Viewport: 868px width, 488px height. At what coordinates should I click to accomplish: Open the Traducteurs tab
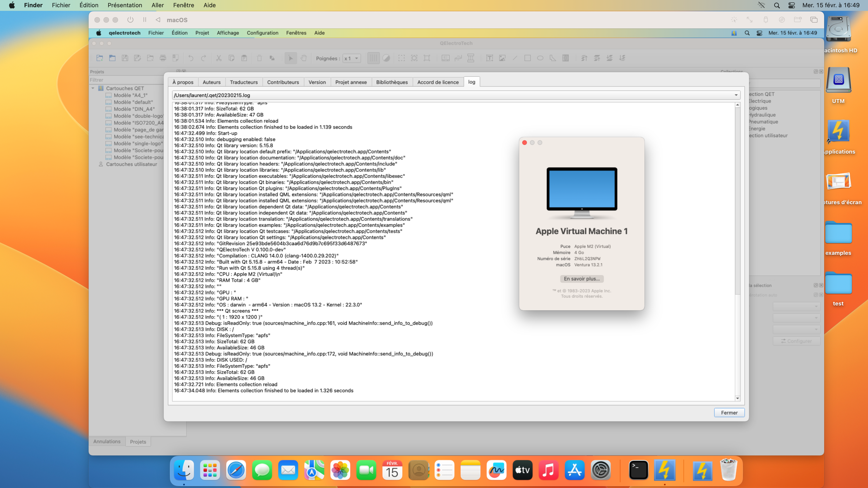click(x=244, y=82)
